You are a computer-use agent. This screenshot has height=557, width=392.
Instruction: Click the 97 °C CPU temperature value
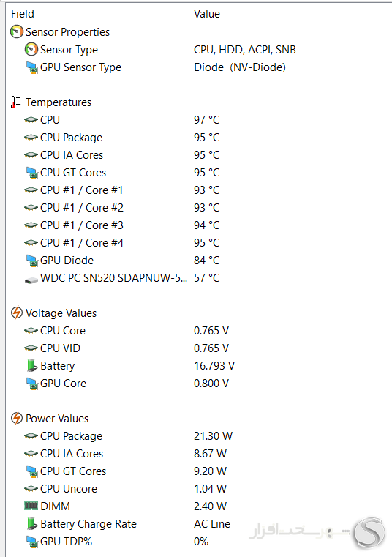(x=207, y=120)
